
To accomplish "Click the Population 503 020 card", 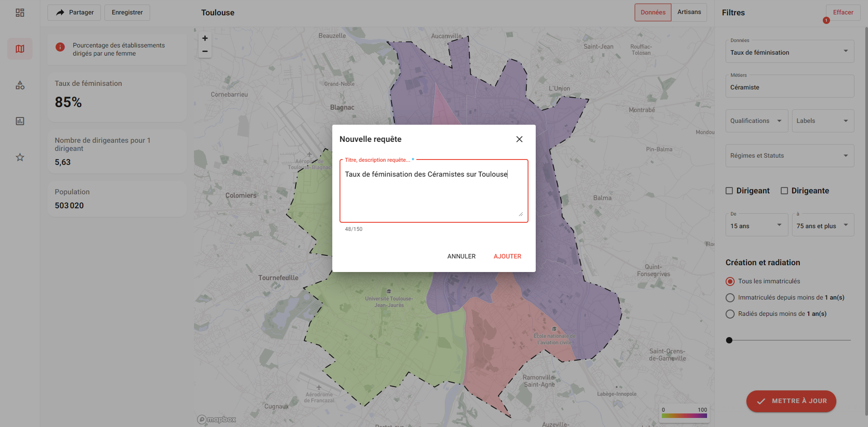I will pyautogui.click(x=117, y=199).
